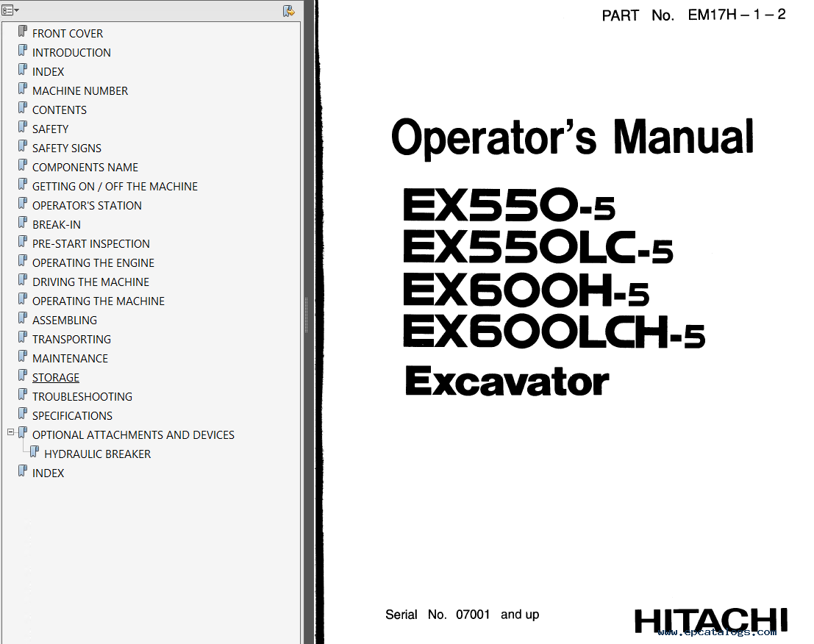Click the bookmark icon beside COMPONENTS NAME
This screenshot has height=644, width=814.
(x=22, y=165)
